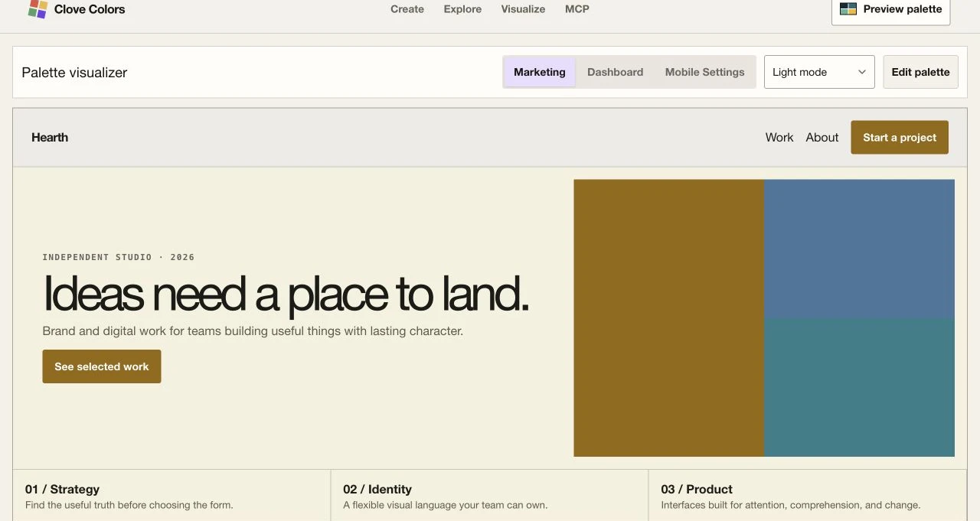Click the Start a project button

tap(900, 138)
